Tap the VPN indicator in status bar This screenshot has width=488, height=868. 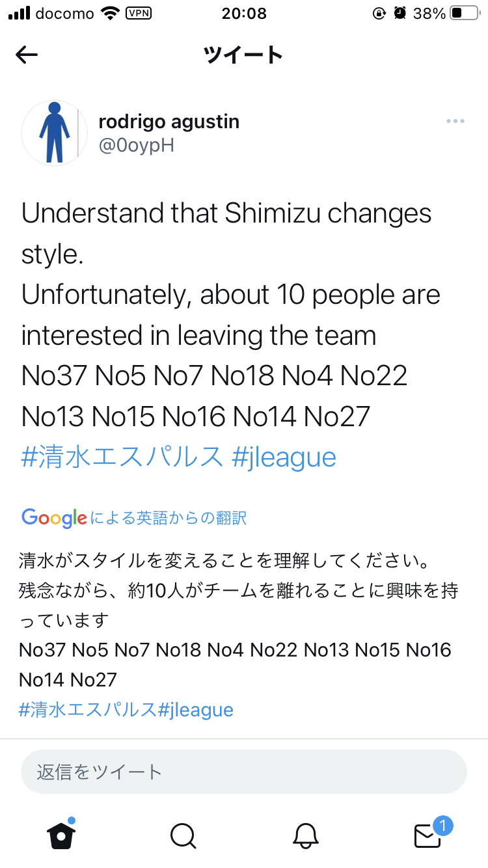point(137,13)
